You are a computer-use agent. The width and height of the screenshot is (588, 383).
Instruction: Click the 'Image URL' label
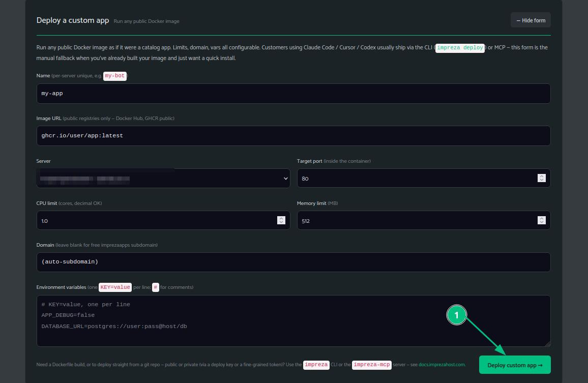[x=49, y=119]
